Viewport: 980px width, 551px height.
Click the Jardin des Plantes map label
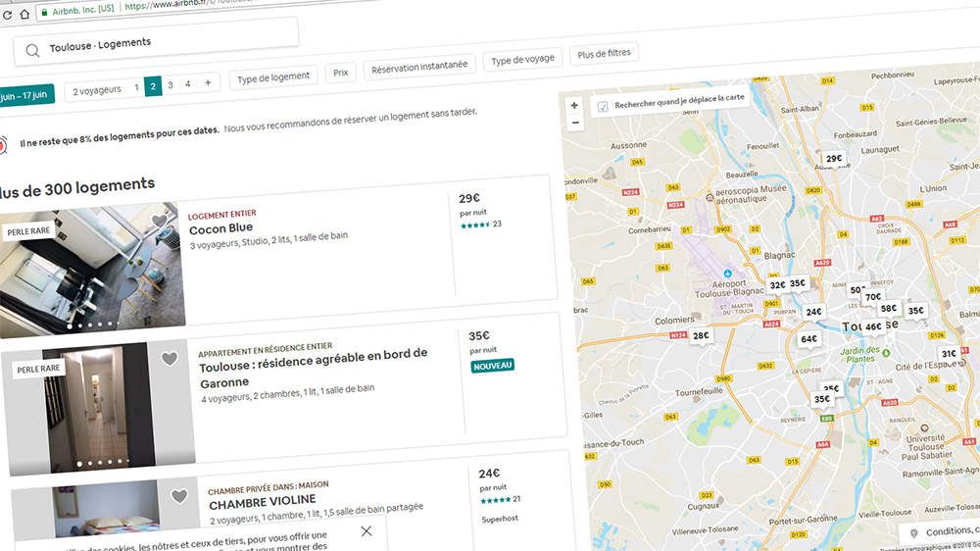tap(860, 355)
